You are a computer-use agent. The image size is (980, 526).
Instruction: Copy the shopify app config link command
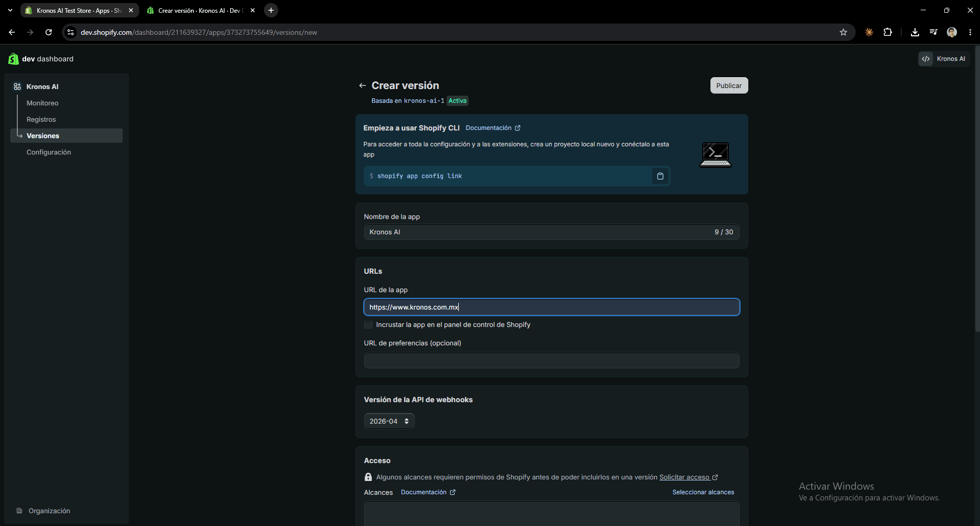660,176
